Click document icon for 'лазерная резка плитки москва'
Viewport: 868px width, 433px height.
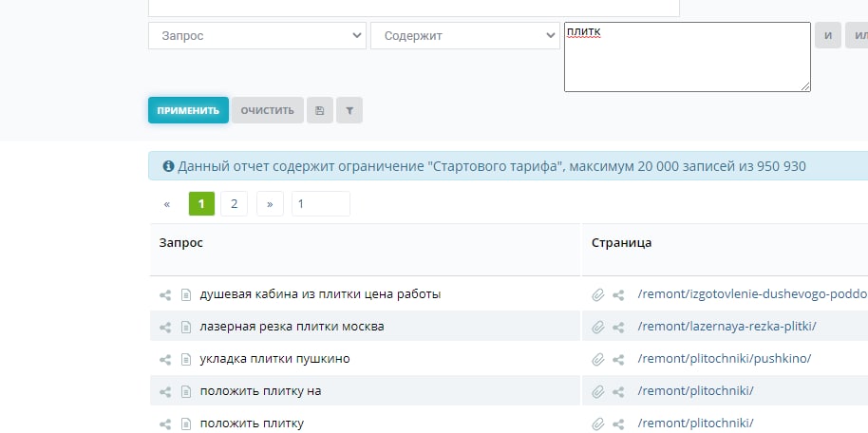pos(186,328)
